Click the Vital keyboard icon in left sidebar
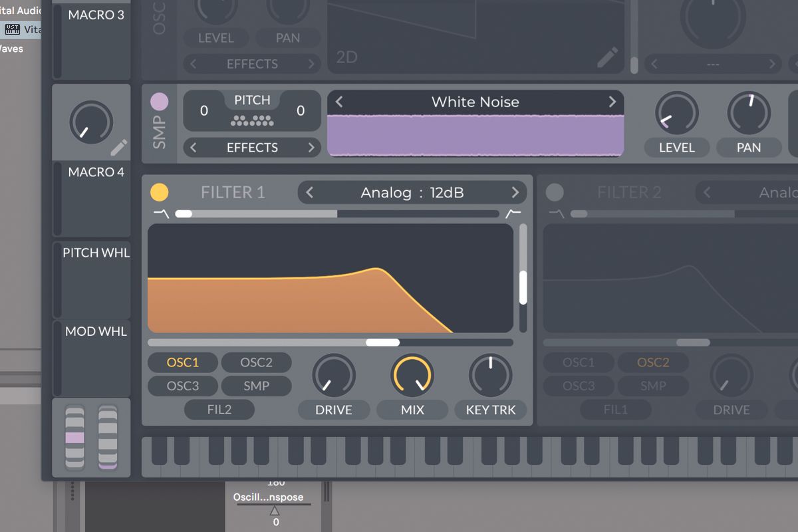The width and height of the screenshot is (798, 532). (13, 29)
